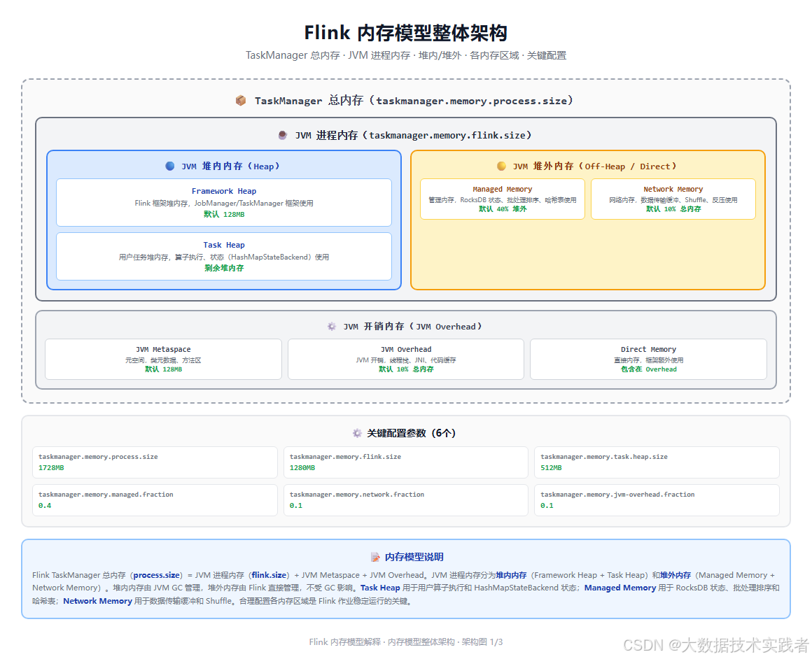Select the JVM Metaspace card
The height and width of the screenshot is (659, 812).
tap(163, 360)
